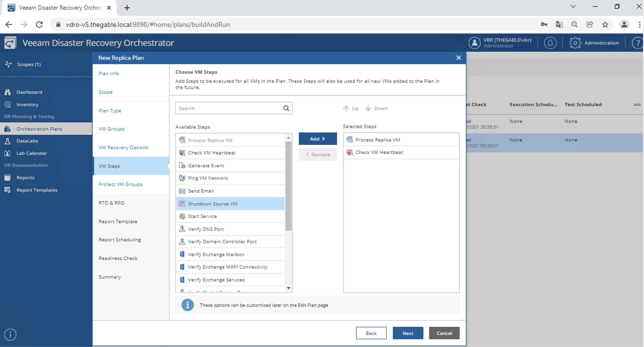Select Verify Exchange MAPI Connectivity step
The width and height of the screenshot is (644, 347).
pyautogui.click(x=230, y=267)
